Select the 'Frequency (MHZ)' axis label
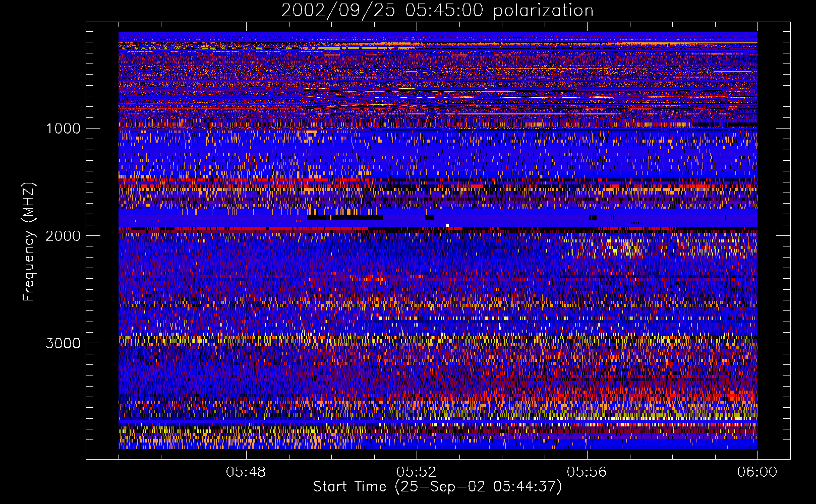Screen dimensions: 816x504 point(29,242)
